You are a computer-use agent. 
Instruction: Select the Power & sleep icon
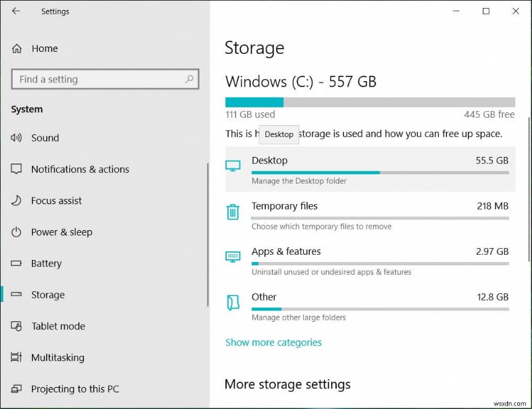[x=16, y=232]
